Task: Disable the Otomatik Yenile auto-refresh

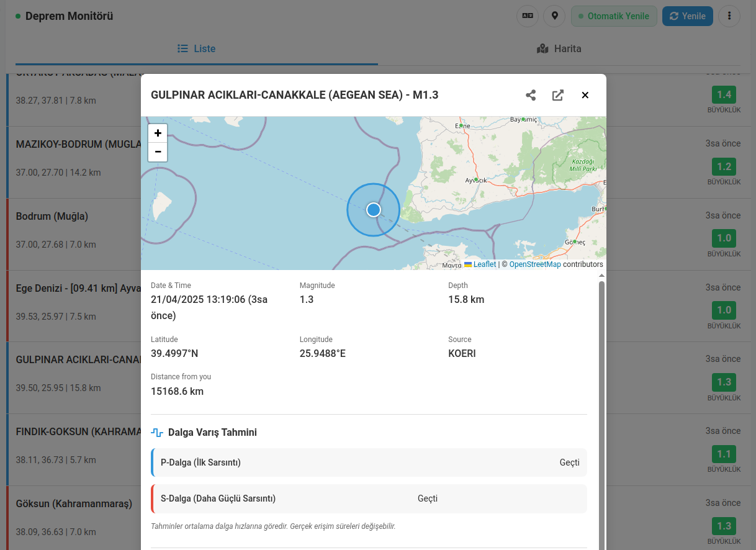Action: [x=613, y=16]
